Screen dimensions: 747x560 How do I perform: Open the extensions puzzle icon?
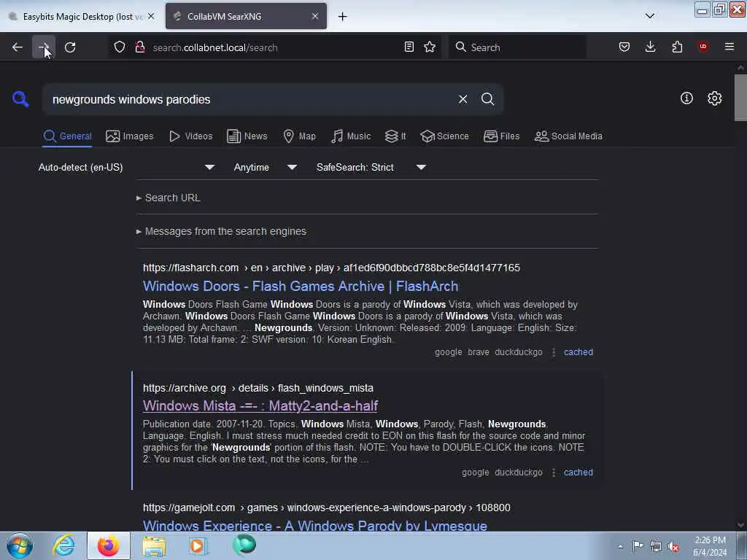click(677, 47)
